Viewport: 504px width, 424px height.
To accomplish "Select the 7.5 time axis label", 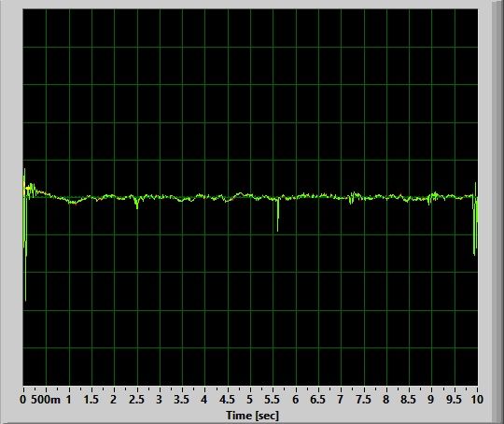I will [x=363, y=400].
